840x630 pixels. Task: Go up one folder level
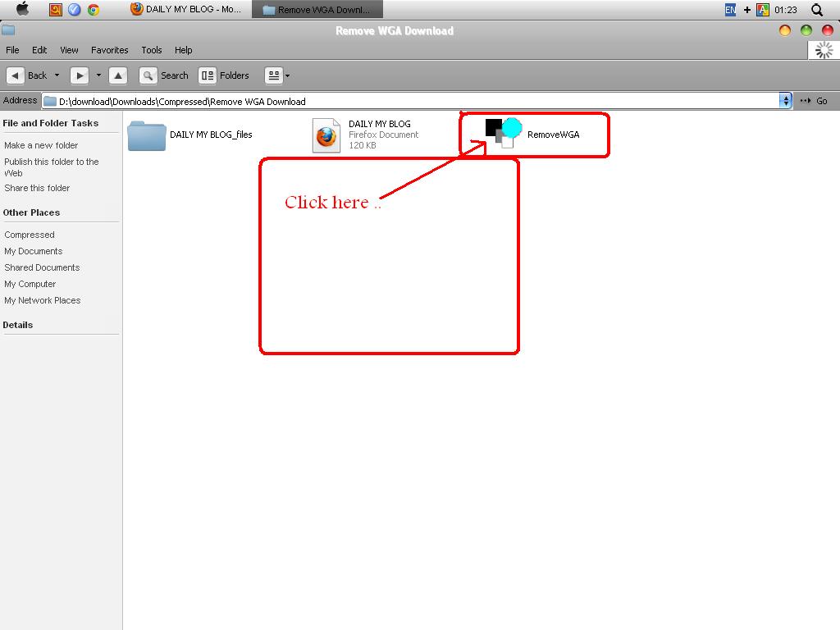[118, 75]
